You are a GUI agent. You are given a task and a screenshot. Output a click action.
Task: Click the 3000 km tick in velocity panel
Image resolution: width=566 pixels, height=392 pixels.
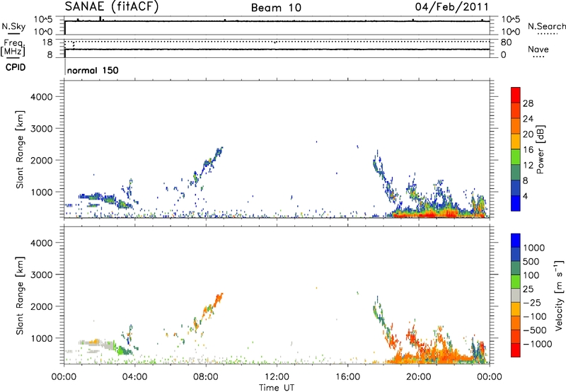[x=42, y=275]
